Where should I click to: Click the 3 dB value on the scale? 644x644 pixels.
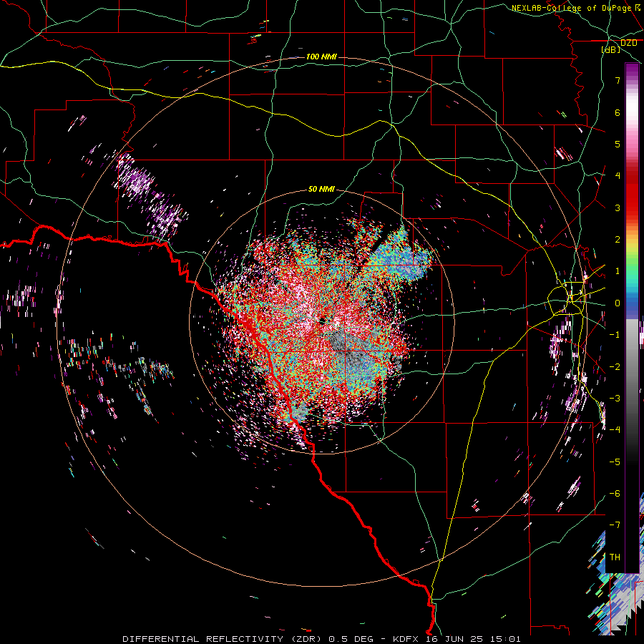coord(618,208)
